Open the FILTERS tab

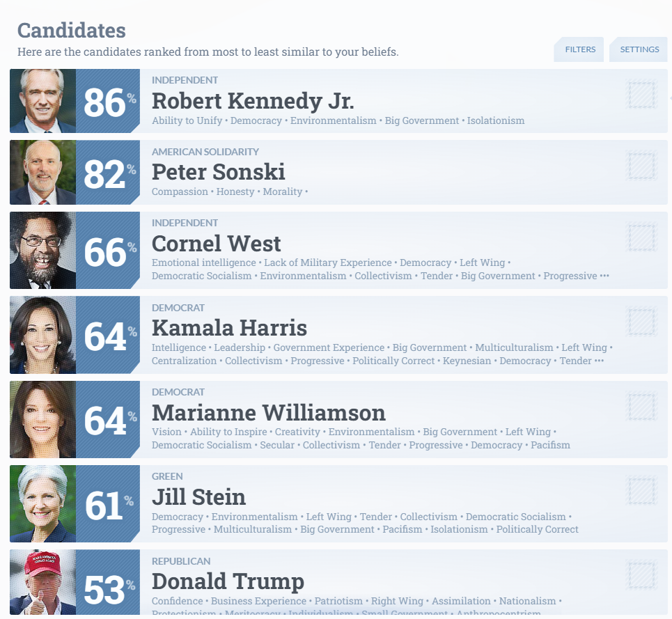[x=579, y=49]
